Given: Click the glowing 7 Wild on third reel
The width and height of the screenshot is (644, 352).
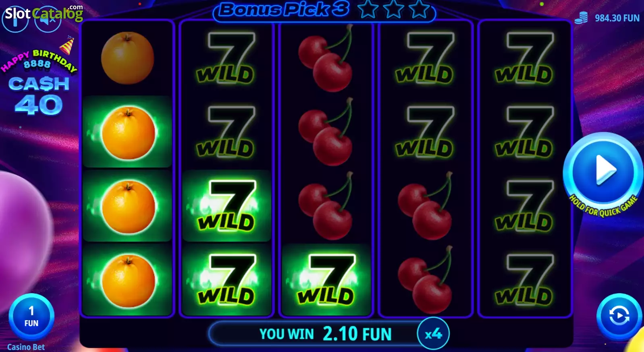Looking at the screenshot, I should 326,279.
